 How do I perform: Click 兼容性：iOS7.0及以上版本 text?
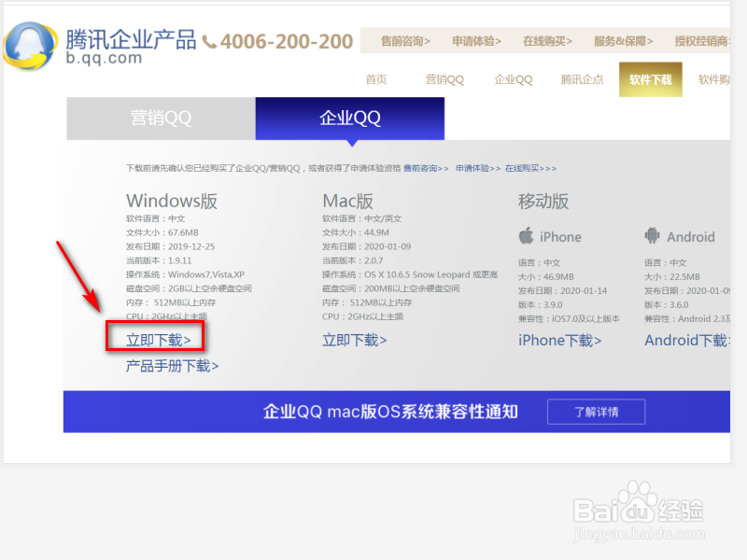click(x=570, y=318)
